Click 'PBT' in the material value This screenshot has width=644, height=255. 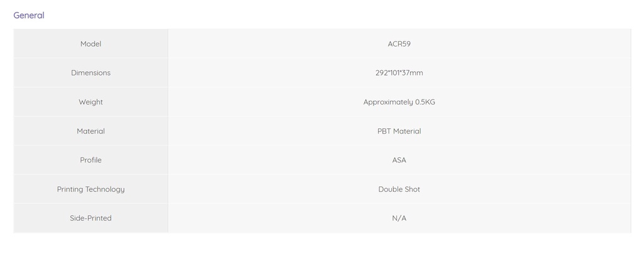click(384, 131)
